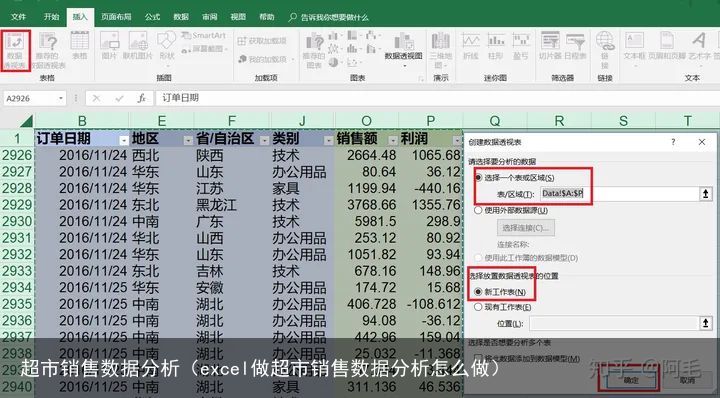
Task: Select column header B
Action: [x=82, y=121]
